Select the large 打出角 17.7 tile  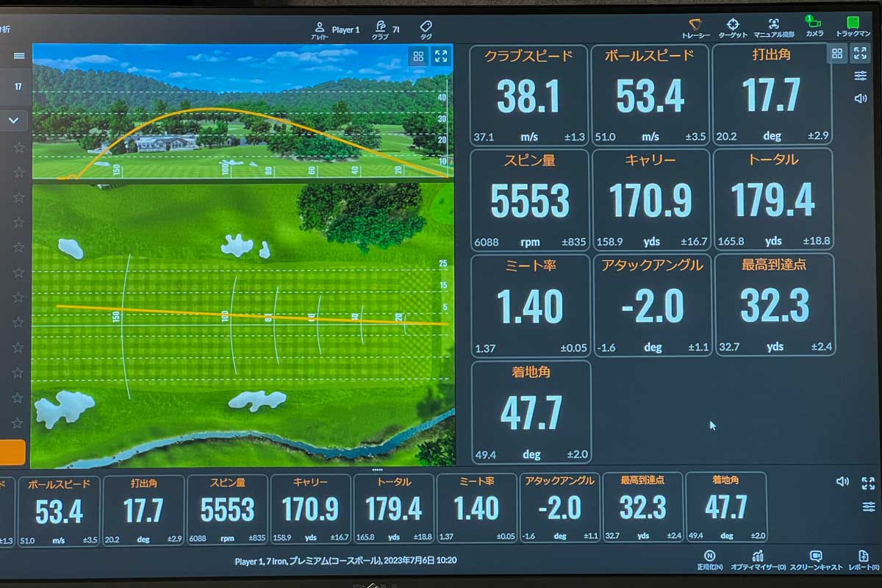[771, 95]
